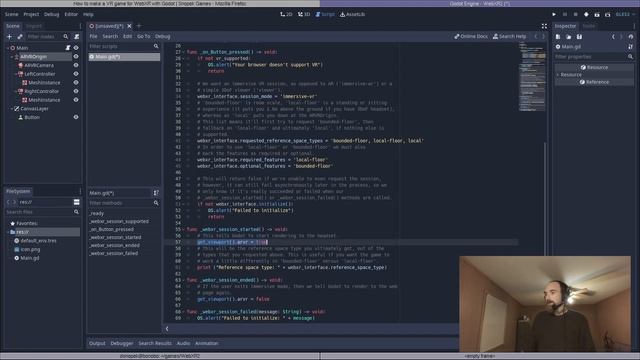
Task: Pause the running scene
Action: point(565,14)
